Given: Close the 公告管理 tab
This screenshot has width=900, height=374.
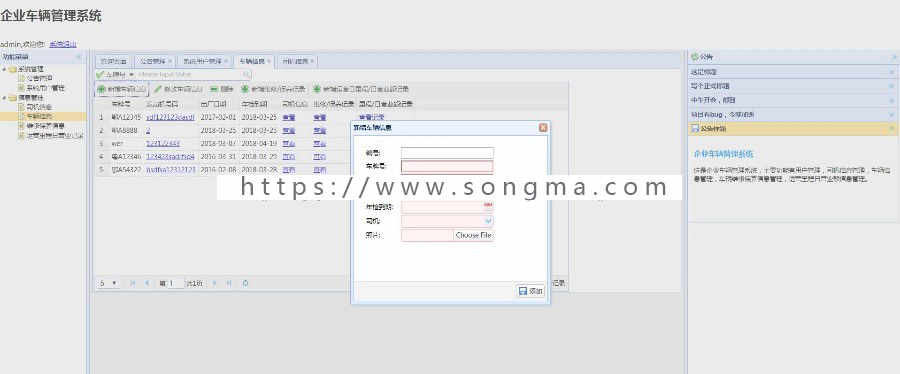Looking at the screenshot, I should click(x=169, y=61).
